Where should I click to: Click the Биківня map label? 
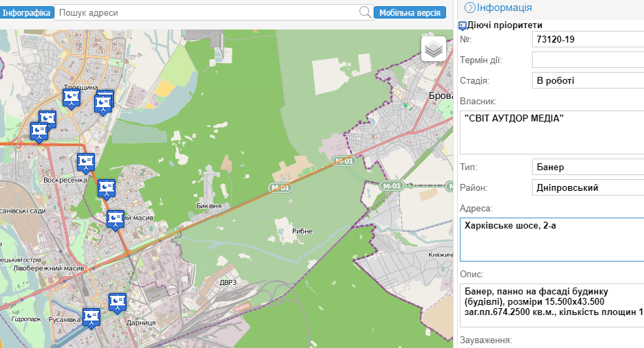click(x=209, y=206)
